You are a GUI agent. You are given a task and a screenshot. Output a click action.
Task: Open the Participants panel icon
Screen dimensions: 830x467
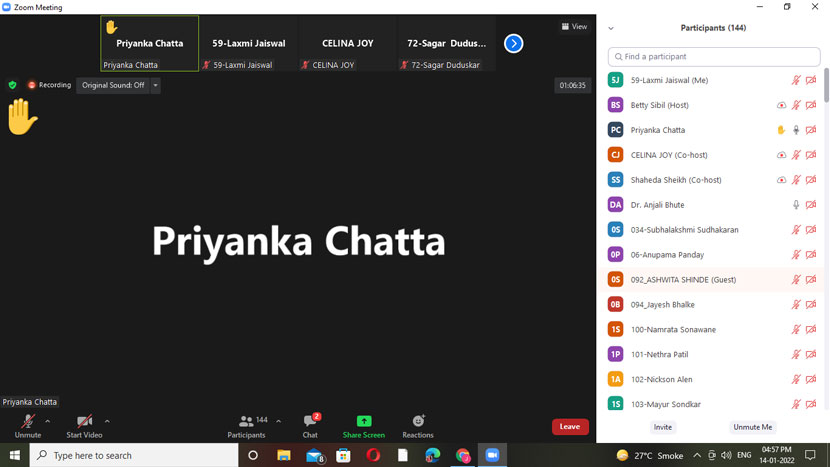(x=246, y=422)
